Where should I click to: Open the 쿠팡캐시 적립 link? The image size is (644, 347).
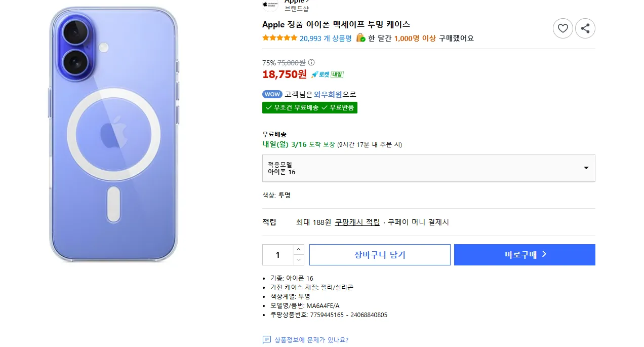(x=357, y=222)
